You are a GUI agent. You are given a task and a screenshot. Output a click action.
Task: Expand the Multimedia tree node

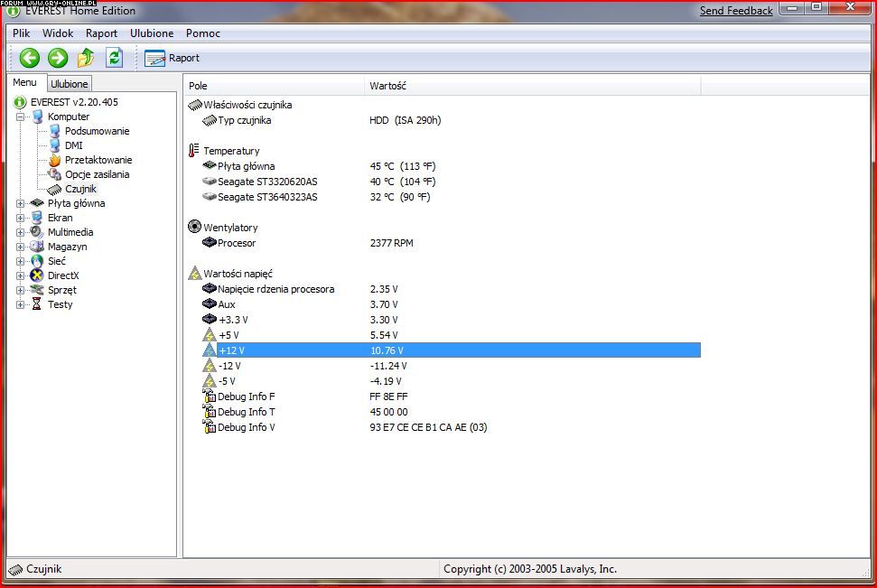point(21,232)
